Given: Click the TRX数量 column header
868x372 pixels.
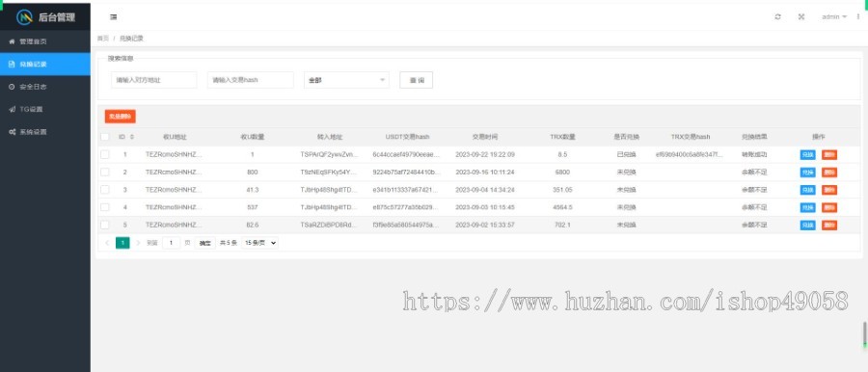Looking at the screenshot, I should [562, 137].
